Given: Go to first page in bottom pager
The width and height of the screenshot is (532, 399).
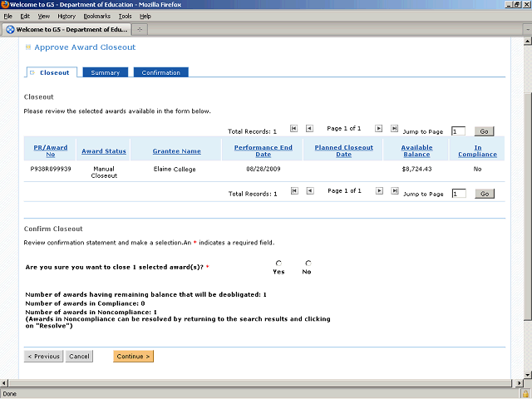Looking at the screenshot, I should coord(294,191).
